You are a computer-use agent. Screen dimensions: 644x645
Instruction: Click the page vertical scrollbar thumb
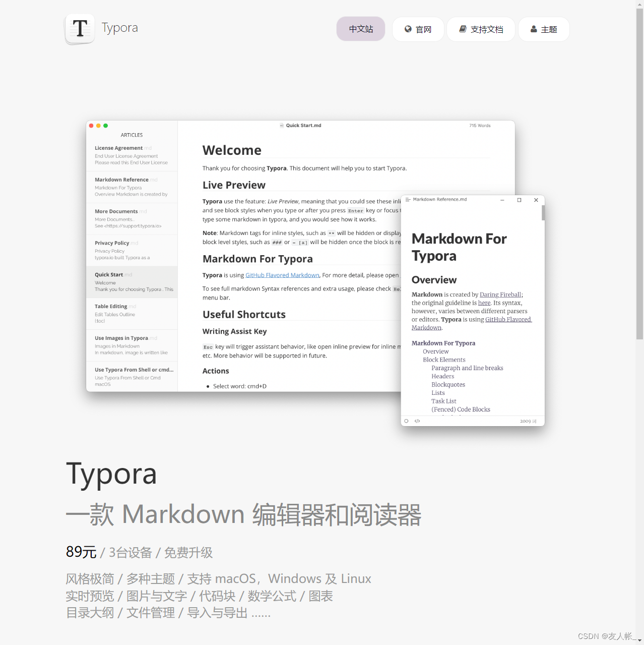(x=639, y=174)
